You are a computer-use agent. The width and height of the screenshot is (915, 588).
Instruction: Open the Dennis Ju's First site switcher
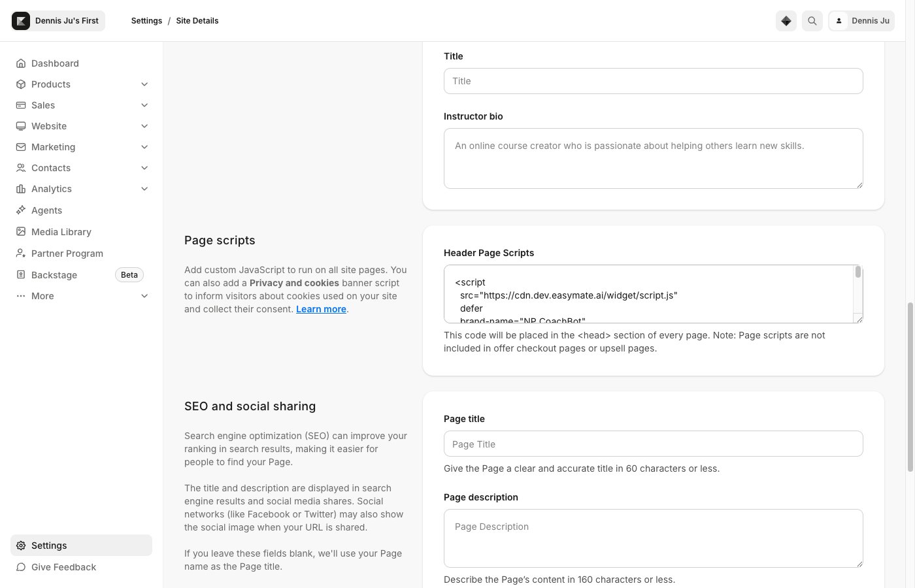(58, 21)
